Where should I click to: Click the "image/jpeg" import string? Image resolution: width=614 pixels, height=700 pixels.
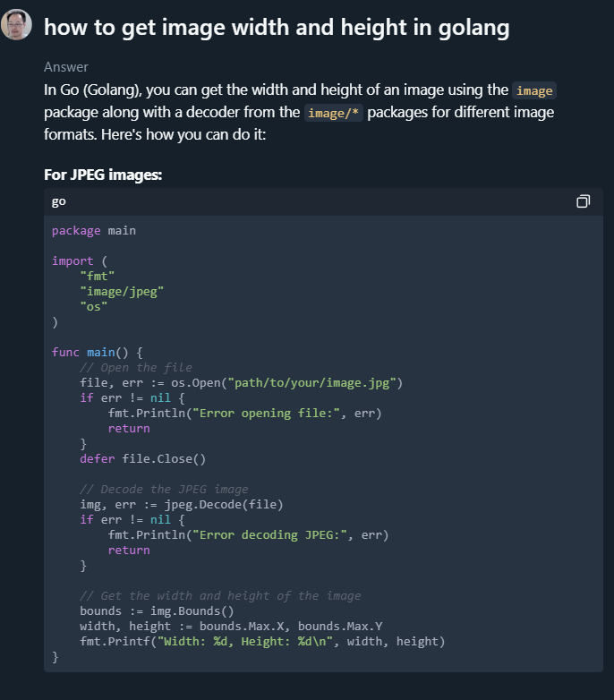(x=122, y=291)
